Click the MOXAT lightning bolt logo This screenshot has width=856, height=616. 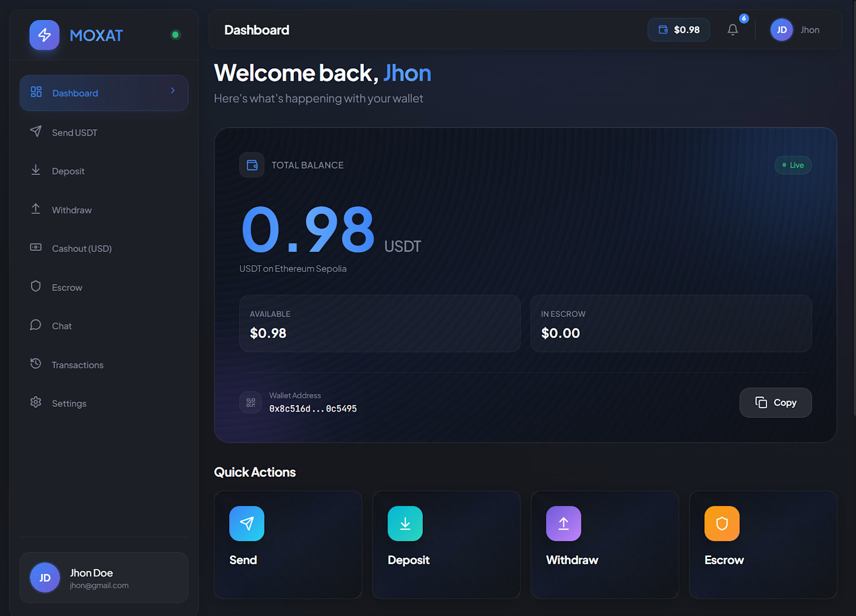(x=44, y=35)
